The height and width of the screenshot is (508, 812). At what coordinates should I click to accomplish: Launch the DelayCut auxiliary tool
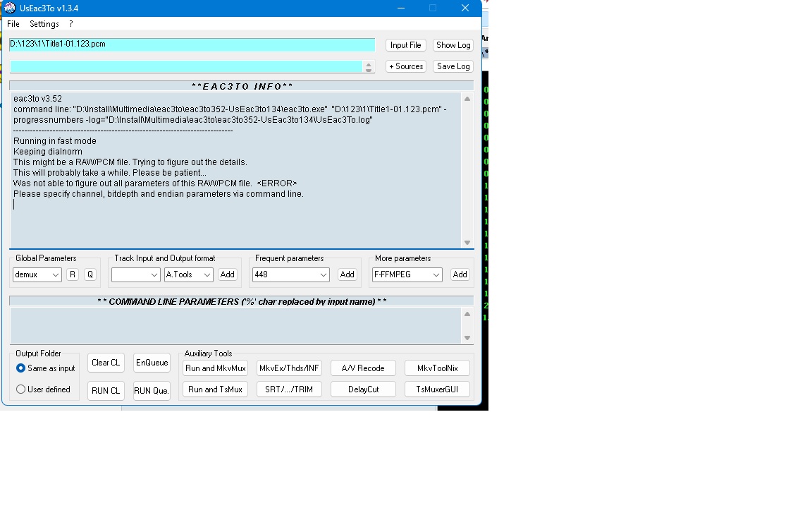coord(363,389)
